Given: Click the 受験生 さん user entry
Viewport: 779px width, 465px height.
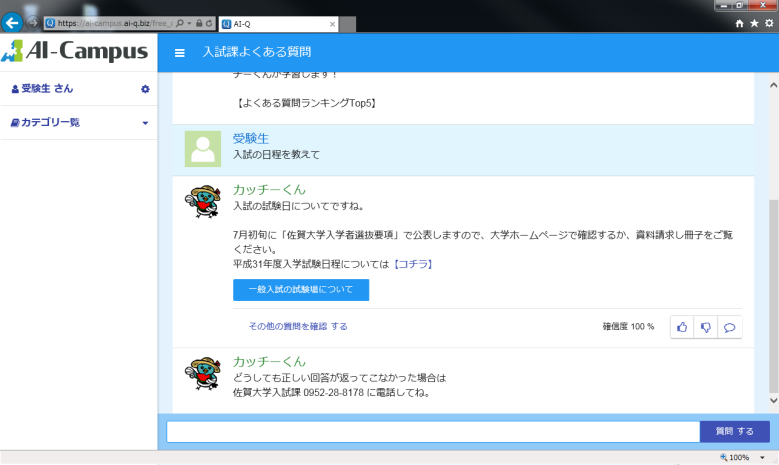Looking at the screenshot, I should [x=42, y=88].
